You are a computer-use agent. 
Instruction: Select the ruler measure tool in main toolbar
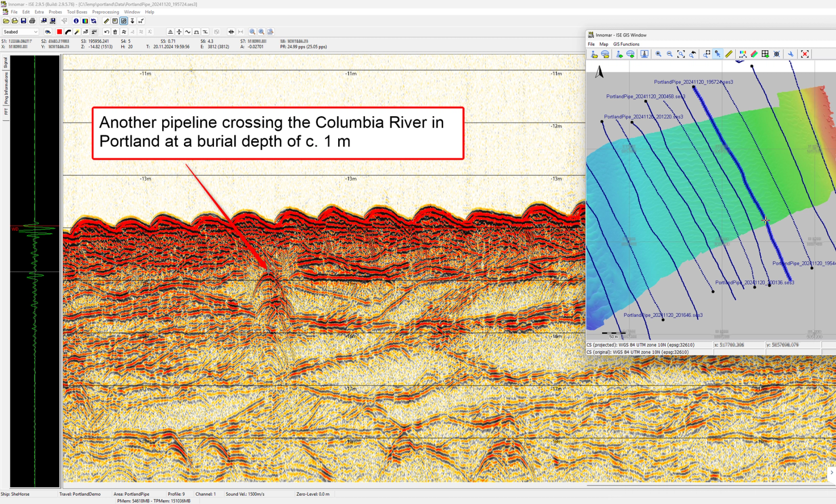(x=106, y=21)
